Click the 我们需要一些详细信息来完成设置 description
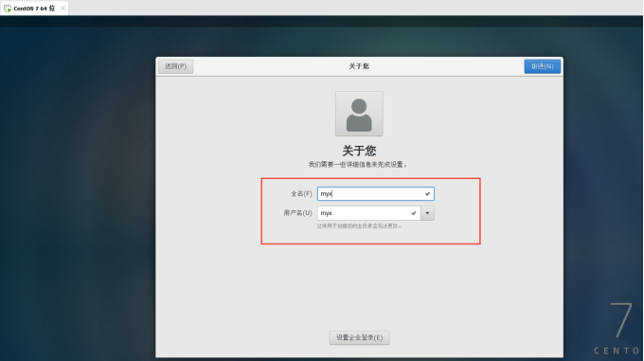 [x=358, y=165]
